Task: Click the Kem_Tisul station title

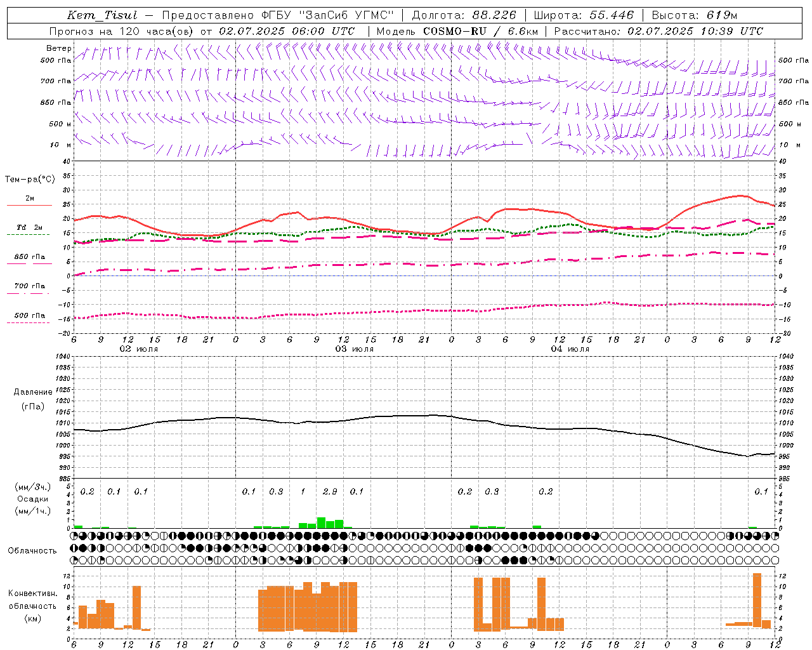Action: [102, 15]
